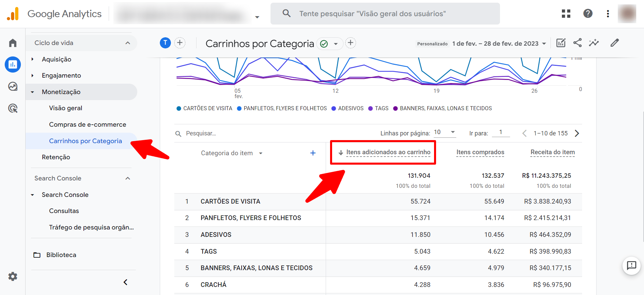
Task: Collapse the Ciclo de vida section
Action: click(x=128, y=43)
